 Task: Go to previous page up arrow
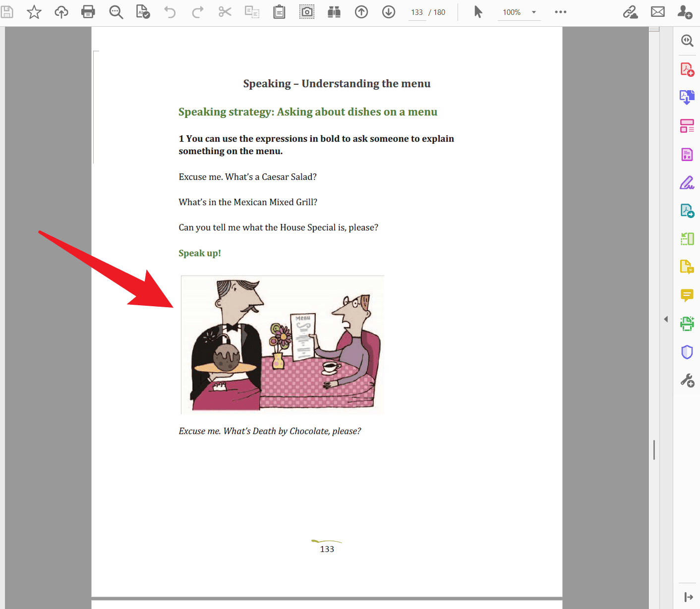pyautogui.click(x=361, y=12)
